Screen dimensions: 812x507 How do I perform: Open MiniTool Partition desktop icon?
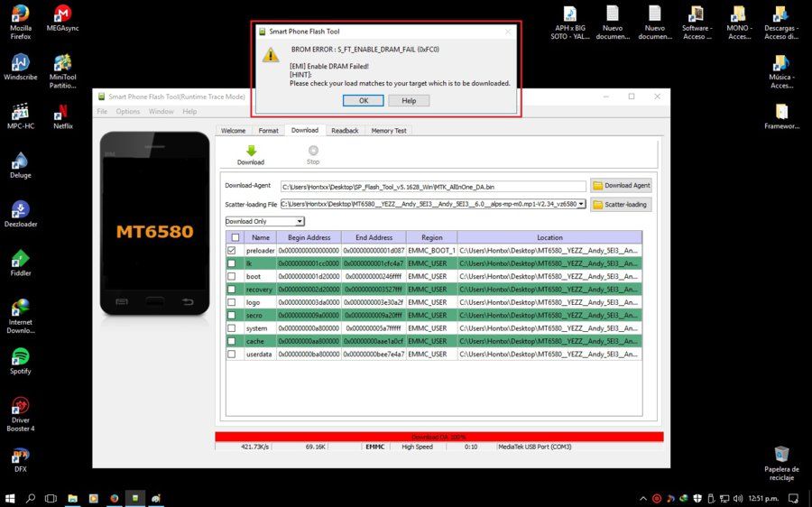click(x=62, y=71)
